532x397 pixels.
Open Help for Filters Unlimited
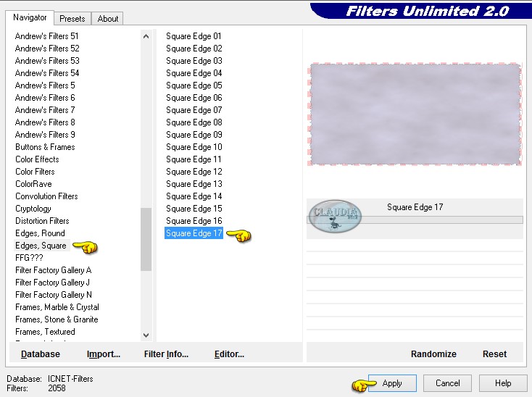tap(503, 383)
